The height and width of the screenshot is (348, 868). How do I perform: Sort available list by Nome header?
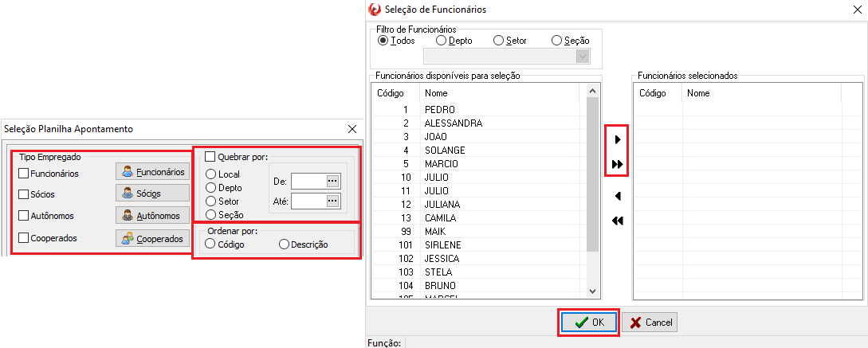(x=499, y=93)
